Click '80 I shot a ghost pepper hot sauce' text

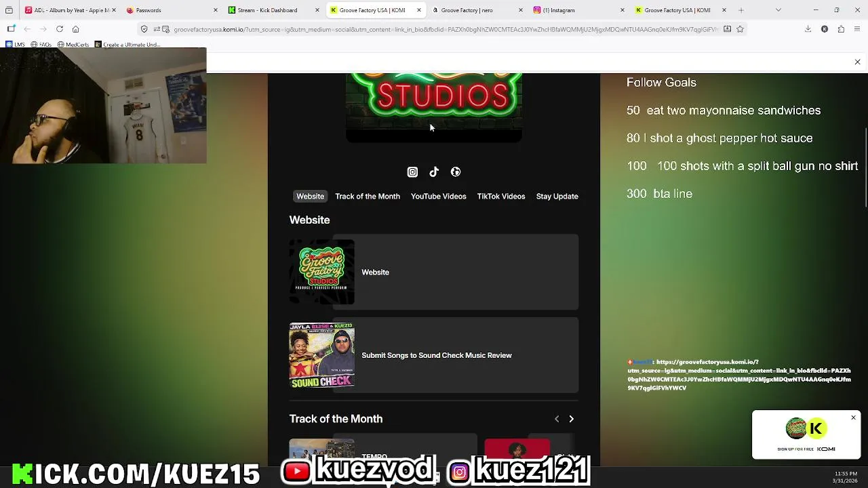point(719,138)
